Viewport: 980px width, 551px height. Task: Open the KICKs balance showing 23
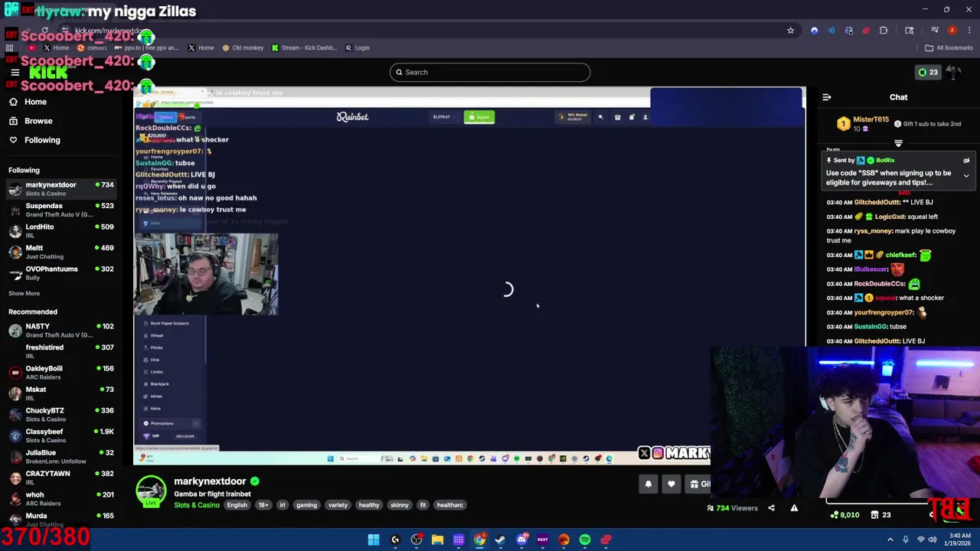[928, 73]
